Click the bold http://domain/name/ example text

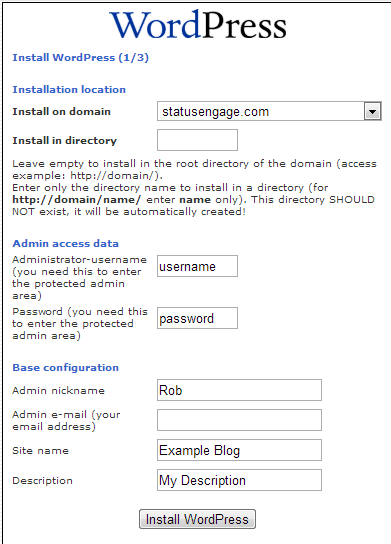pyautogui.click(x=77, y=200)
